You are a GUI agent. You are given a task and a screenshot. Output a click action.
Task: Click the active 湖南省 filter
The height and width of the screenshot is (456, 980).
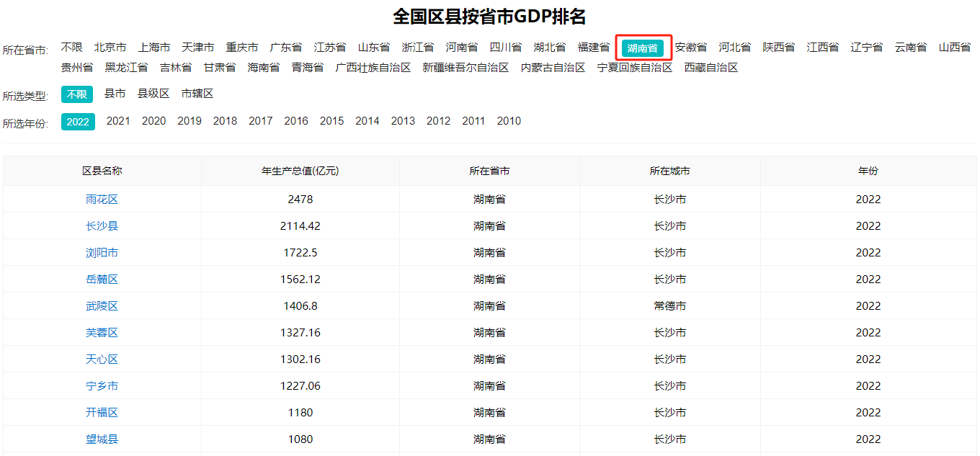[x=643, y=48]
